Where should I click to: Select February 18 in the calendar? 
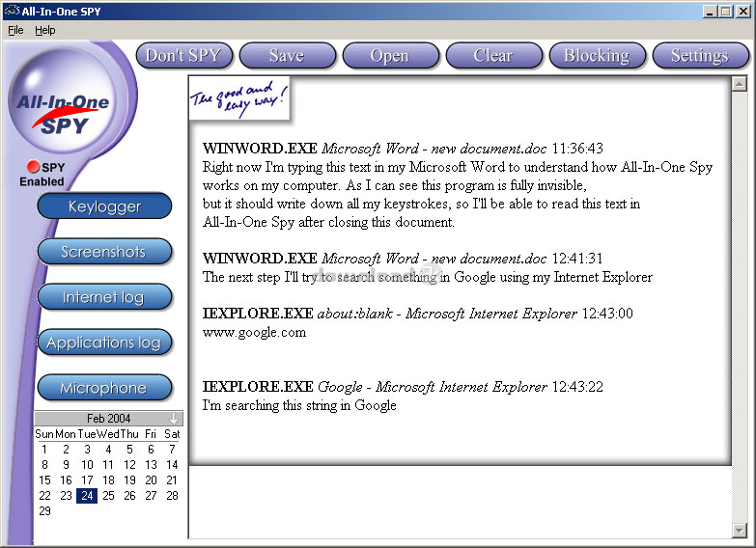pos(108,480)
